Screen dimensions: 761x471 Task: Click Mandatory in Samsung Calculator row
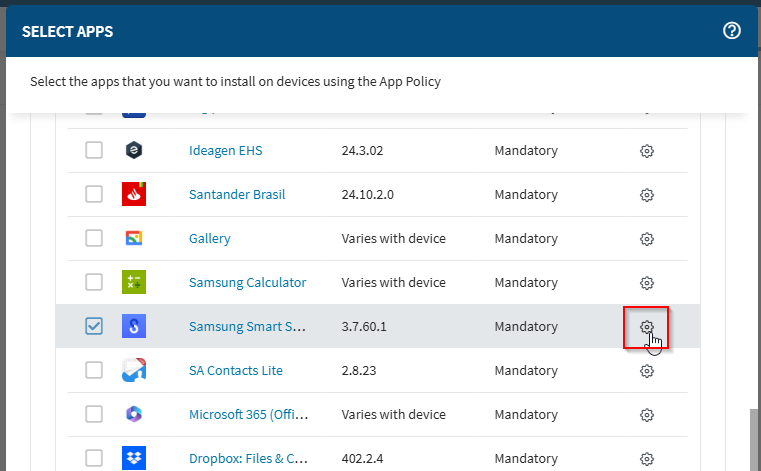526,283
